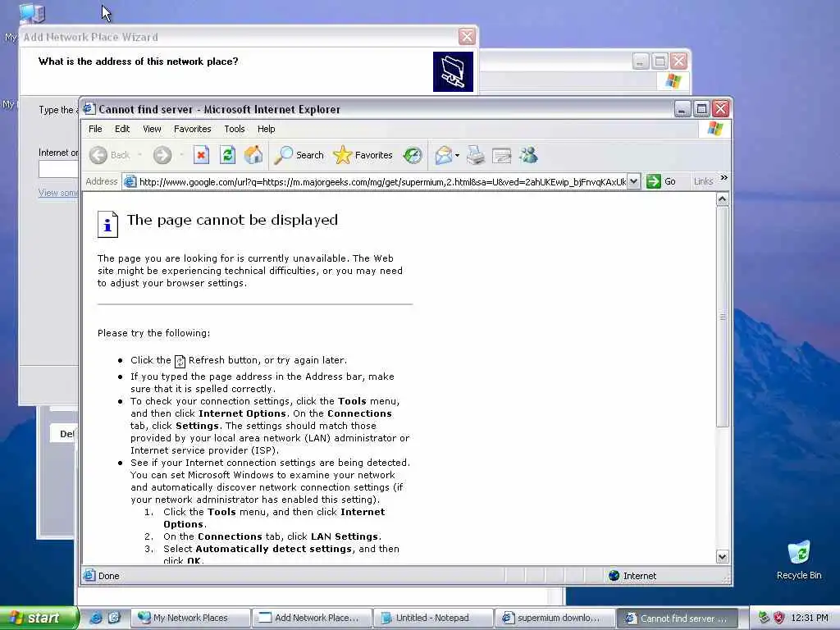Switch to Untitled - Notepad taskbar button
840x630 pixels.
pos(432,618)
